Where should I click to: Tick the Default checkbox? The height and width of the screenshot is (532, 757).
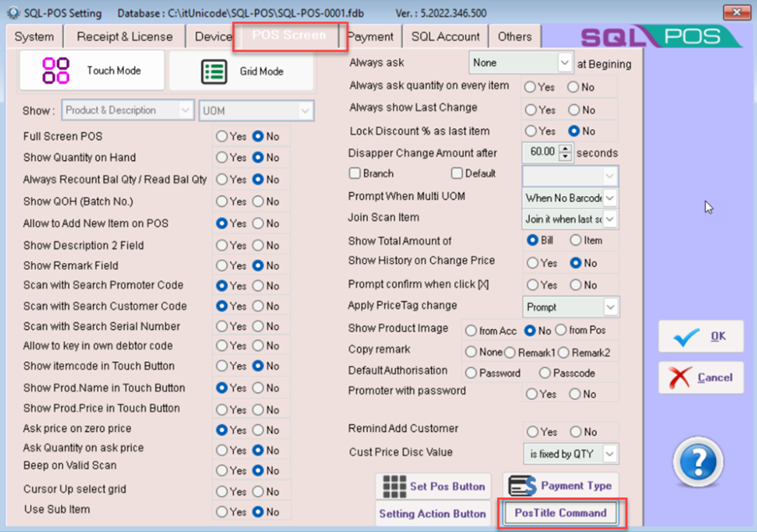(457, 173)
